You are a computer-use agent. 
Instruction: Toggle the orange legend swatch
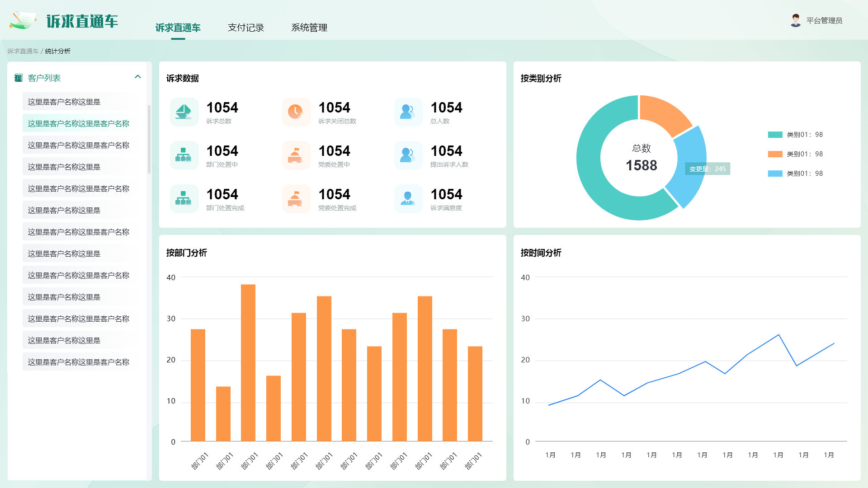(x=775, y=154)
